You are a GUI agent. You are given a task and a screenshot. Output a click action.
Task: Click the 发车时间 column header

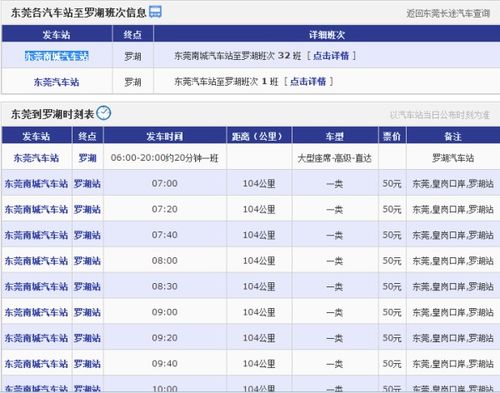(165, 136)
